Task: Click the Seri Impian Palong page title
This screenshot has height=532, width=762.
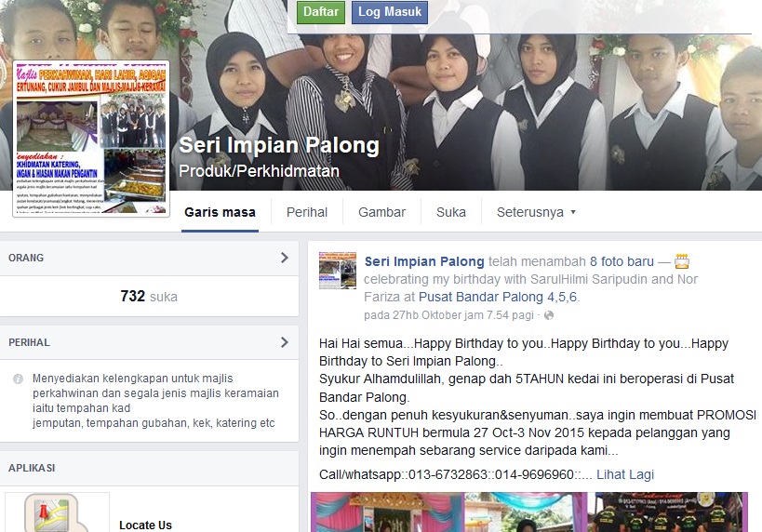Action: [279, 145]
